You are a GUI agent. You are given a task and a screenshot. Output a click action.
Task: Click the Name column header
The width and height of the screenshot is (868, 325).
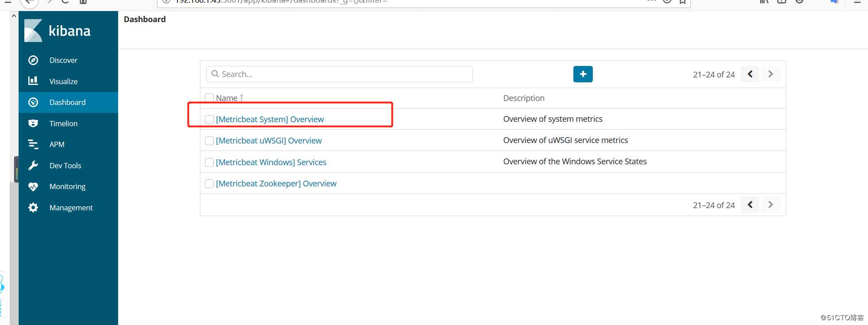tap(227, 98)
